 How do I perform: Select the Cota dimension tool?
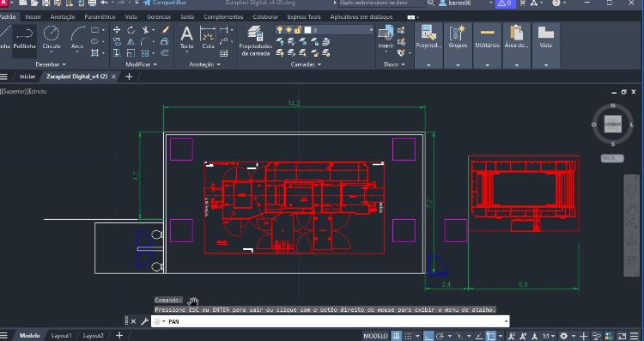click(209, 38)
